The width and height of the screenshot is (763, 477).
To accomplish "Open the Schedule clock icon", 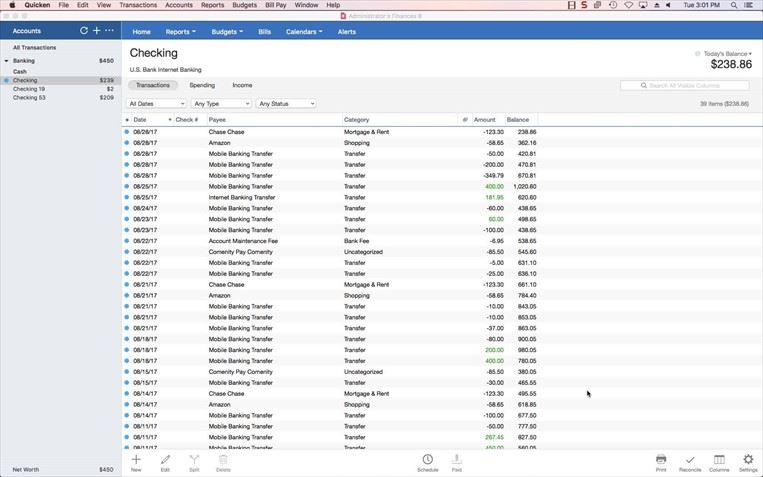I will pos(427,460).
